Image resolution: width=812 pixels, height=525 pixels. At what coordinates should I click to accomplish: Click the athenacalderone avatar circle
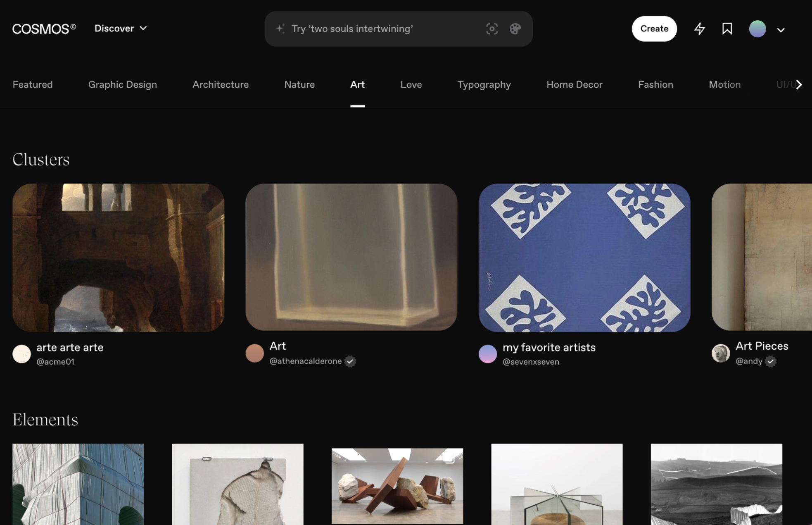coord(254,353)
